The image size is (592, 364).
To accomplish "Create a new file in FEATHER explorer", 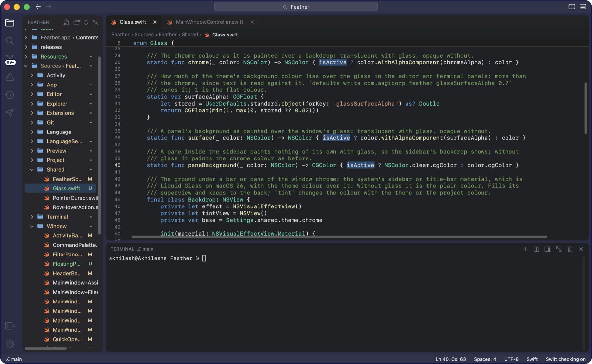I will click(66, 22).
